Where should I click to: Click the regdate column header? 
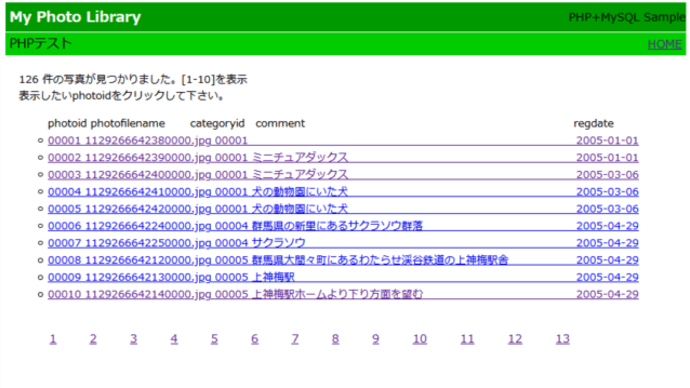593,123
